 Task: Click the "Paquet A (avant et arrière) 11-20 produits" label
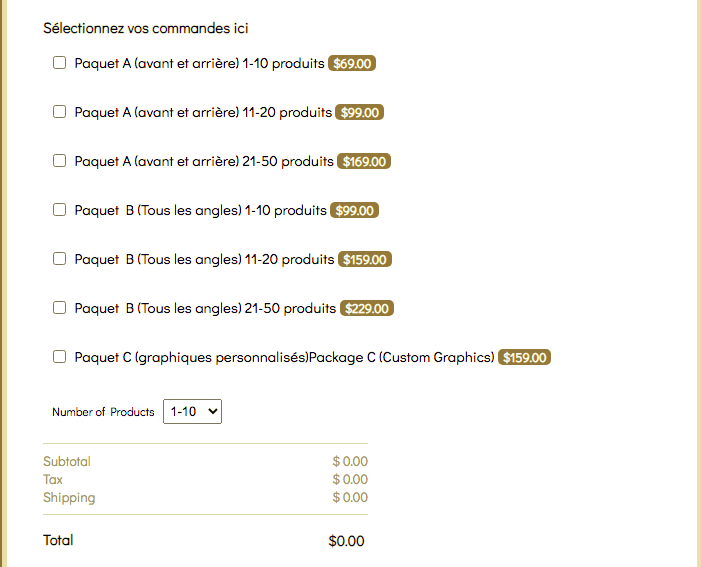point(203,113)
